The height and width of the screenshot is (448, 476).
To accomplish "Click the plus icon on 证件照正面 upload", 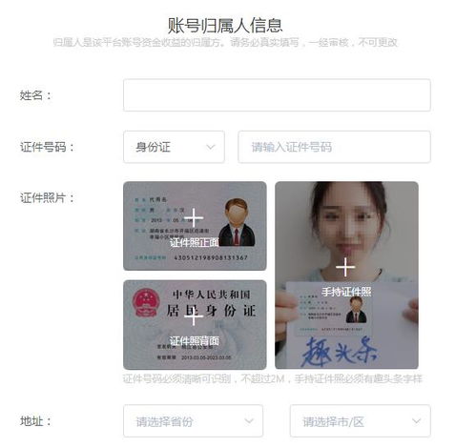I will 194,218.
